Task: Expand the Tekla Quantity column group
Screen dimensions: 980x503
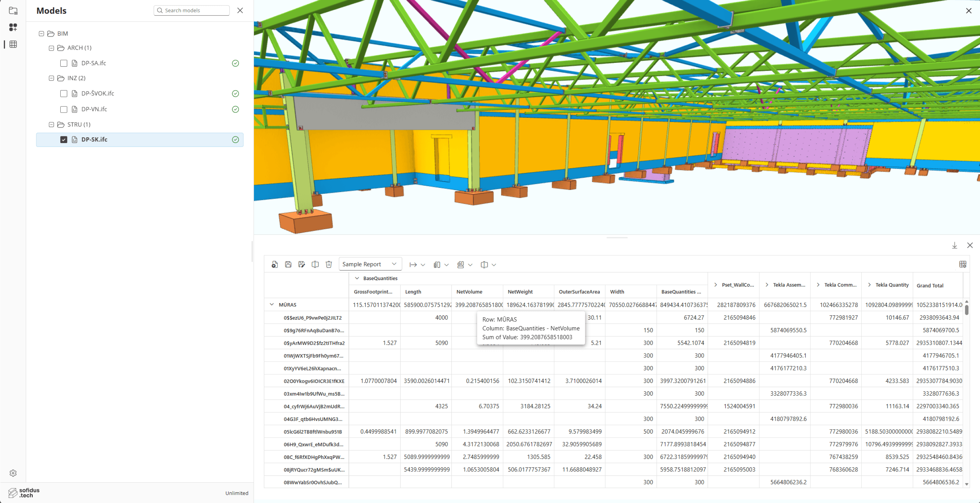Action: [x=870, y=285]
